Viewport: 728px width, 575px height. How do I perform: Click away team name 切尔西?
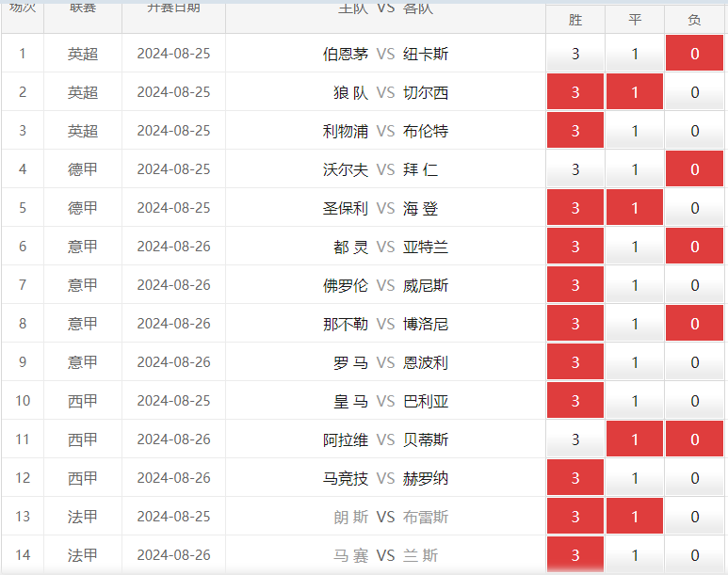[426, 92]
